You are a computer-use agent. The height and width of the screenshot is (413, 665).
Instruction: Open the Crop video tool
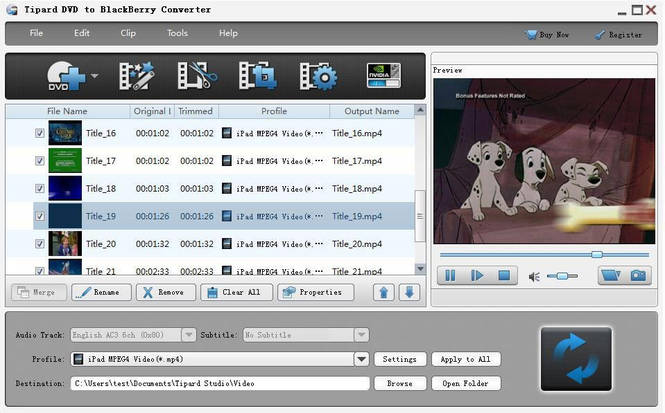(x=257, y=76)
